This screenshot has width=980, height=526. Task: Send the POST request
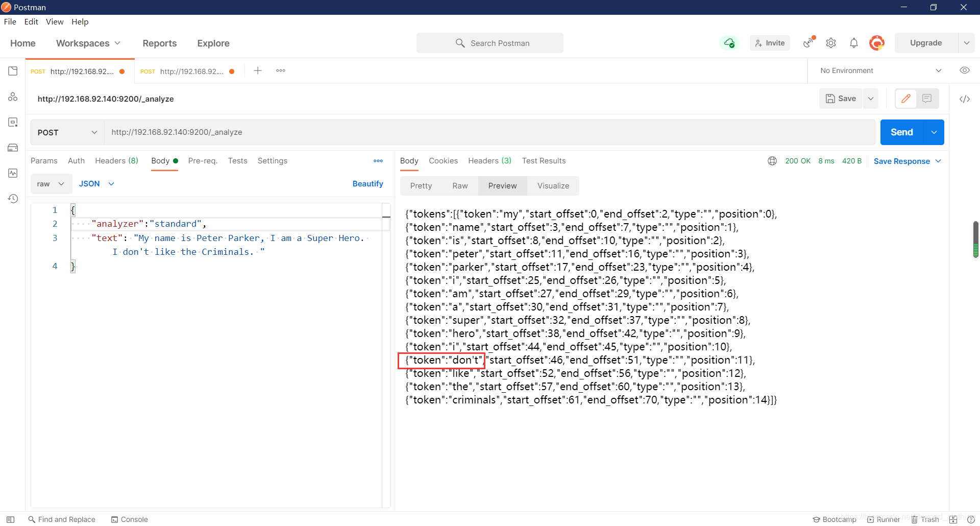[x=902, y=132]
